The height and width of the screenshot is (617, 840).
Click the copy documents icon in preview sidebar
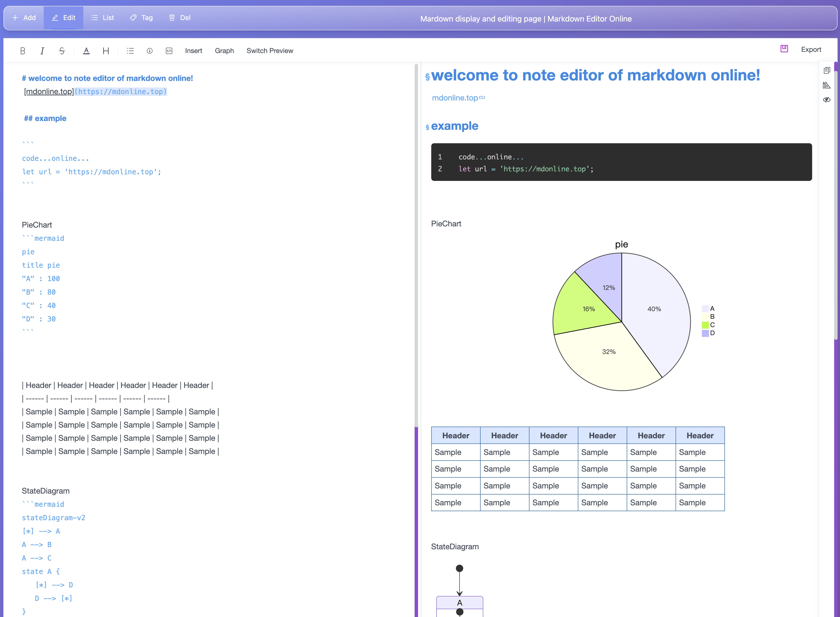click(827, 70)
